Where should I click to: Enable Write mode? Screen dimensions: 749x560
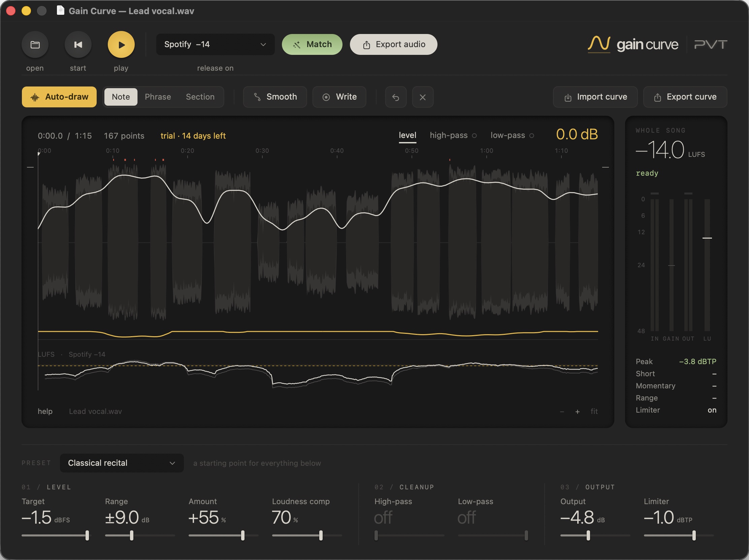point(339,97)
